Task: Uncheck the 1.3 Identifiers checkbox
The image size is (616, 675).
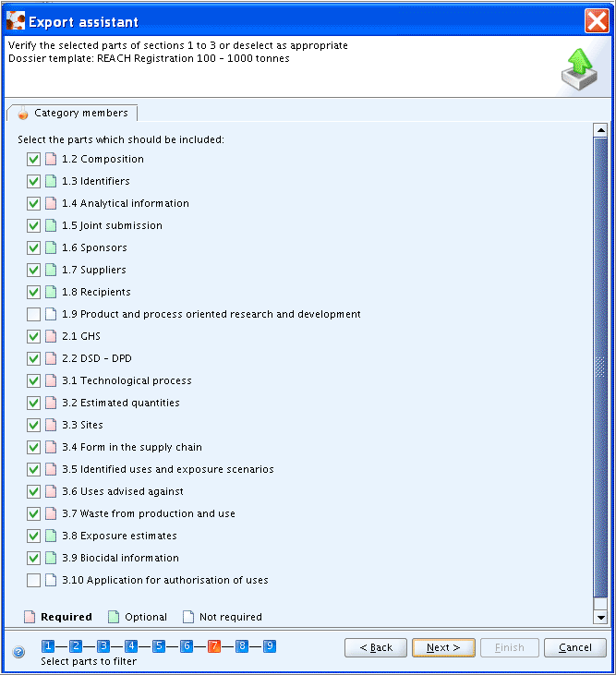Action: click(x=33, y=181)
